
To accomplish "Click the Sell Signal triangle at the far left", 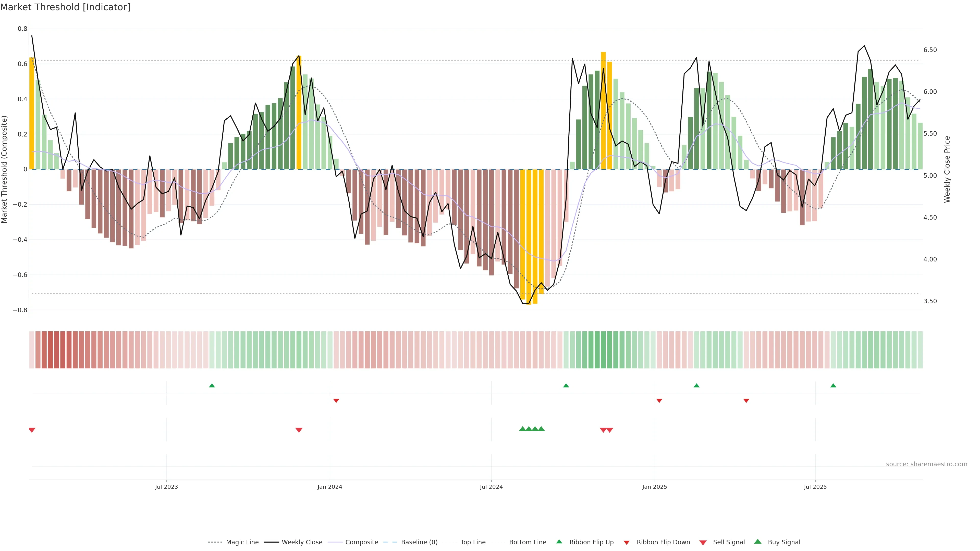I will pyautogui.click(x=32, y=430).
